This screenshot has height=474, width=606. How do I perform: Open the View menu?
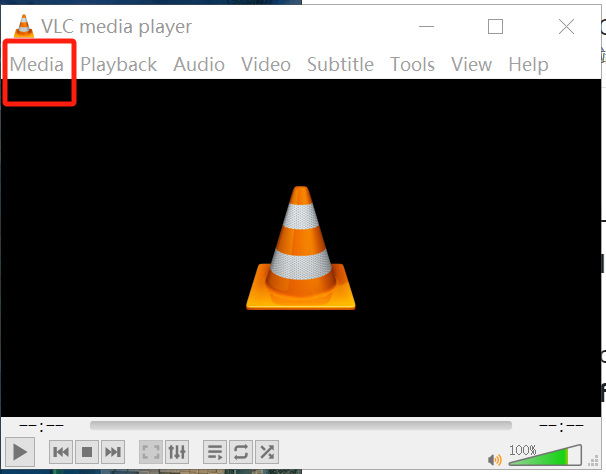pyautogui.click(x=472, y=64)
